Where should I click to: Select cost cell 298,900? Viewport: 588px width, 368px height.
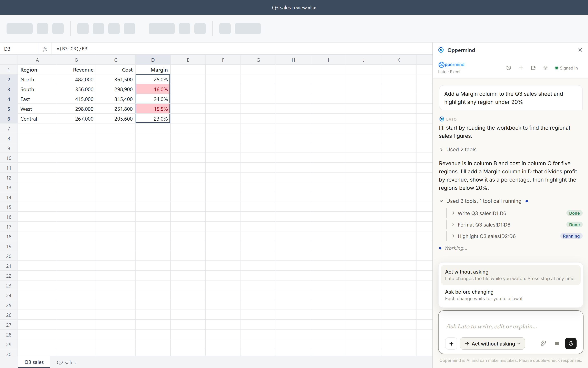click(x=116, y=89)
